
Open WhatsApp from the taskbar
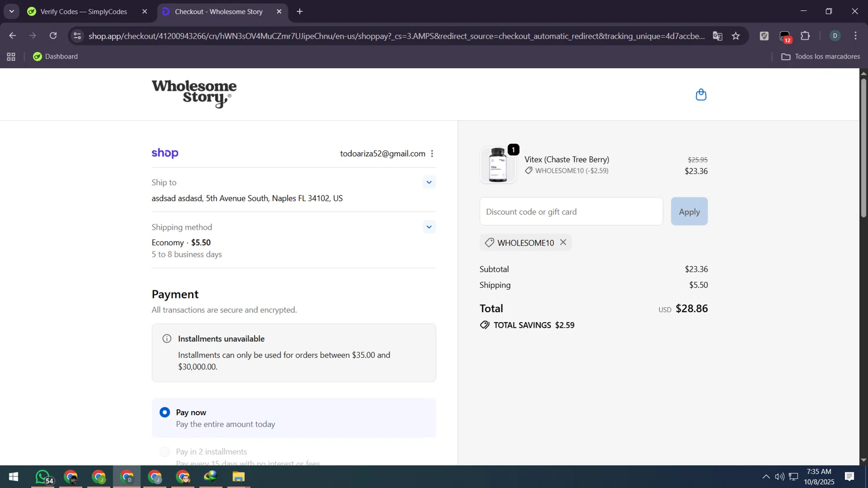click(x=43, y=477)
